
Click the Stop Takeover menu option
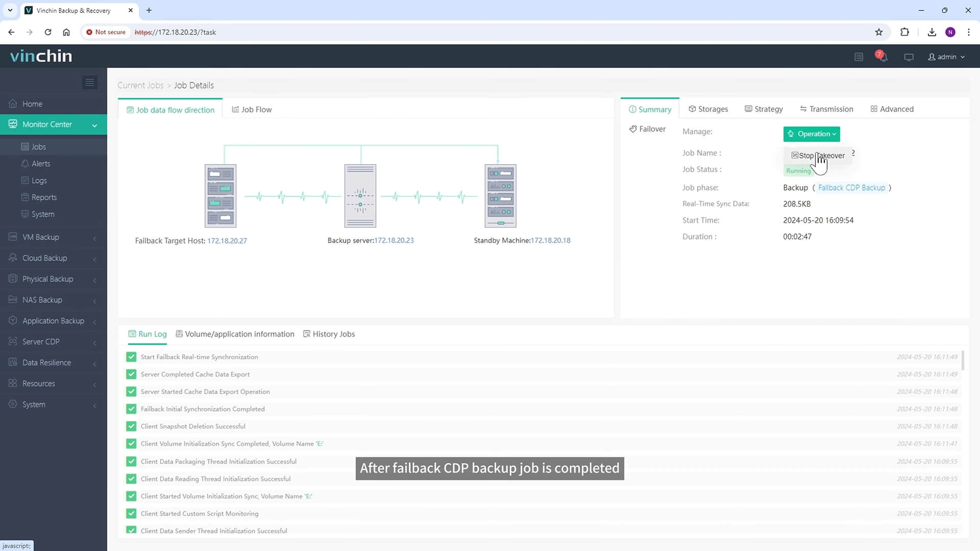coord(819,156)
